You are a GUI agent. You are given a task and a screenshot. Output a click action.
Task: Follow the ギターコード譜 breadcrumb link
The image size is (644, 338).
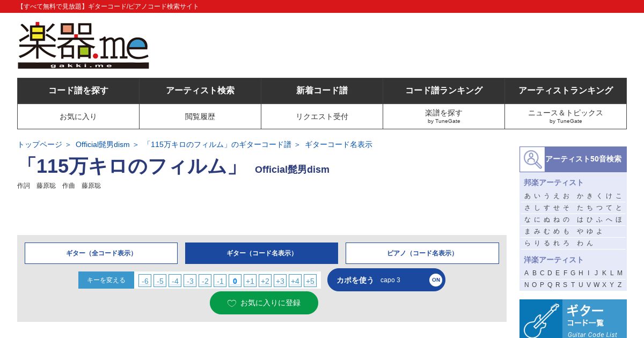(x=217, y=144)
